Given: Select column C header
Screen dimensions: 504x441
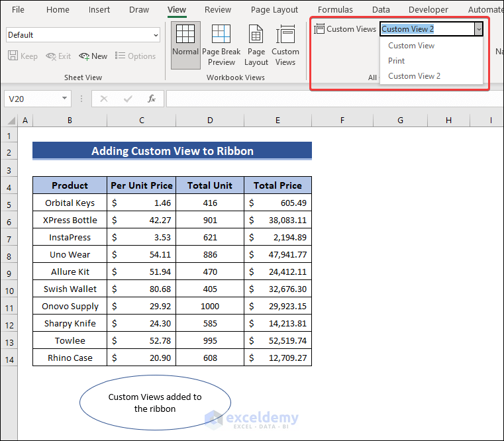Looking at the screenshot, I should 142,121.
